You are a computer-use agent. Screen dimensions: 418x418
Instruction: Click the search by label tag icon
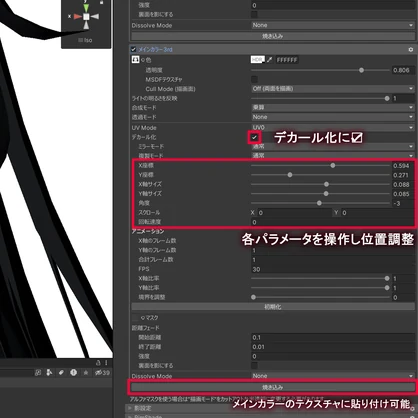pyautogui.click(x=61, y=373)
